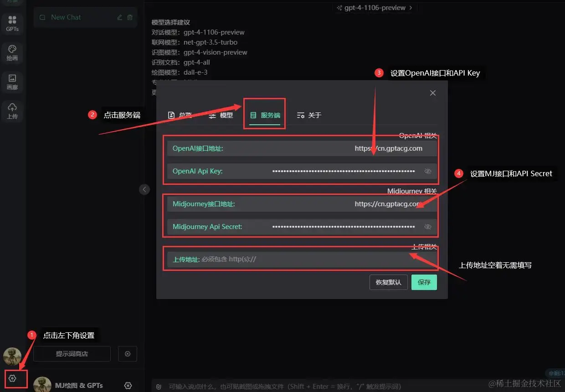Open the 提示词商店 prompt store
Viewport: 565px width, 392px height.
coord(72,354)
